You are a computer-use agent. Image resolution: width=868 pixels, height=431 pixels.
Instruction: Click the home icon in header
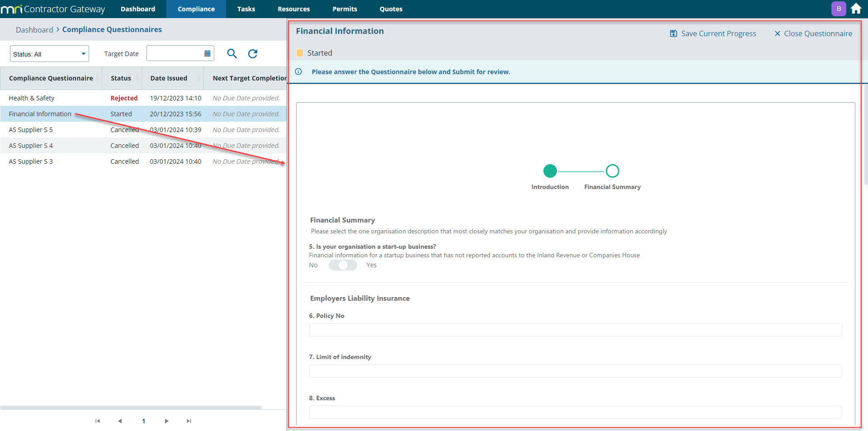pyautogui.click(x=856, y=9)
